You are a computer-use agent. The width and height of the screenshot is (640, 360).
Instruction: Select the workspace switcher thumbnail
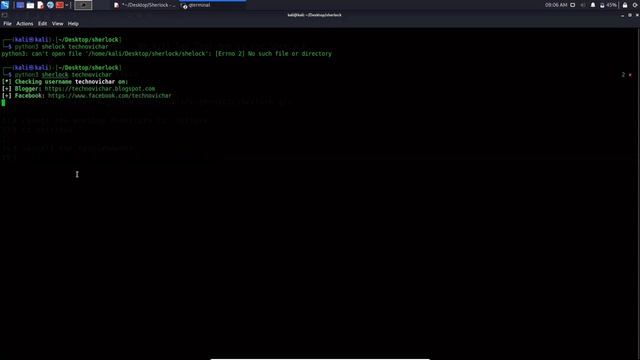(83, 5)
